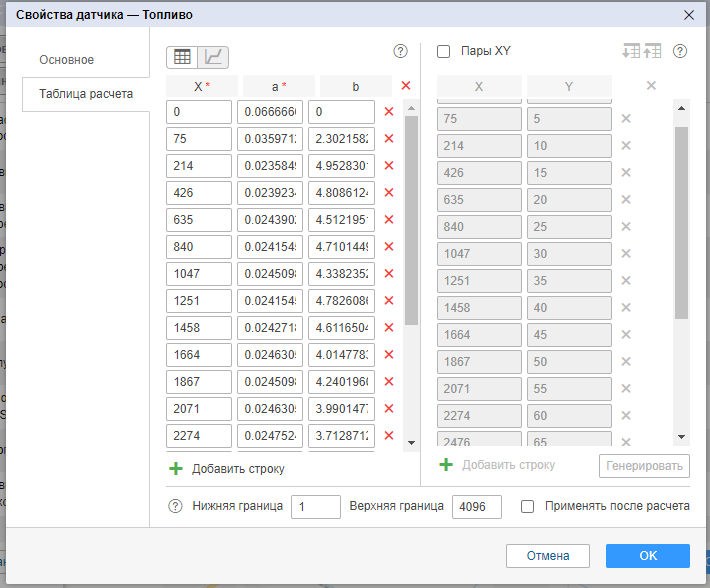The image size is (710, 588).
Task: Select the Таблица расчета tab
Action: pos(86,94)
